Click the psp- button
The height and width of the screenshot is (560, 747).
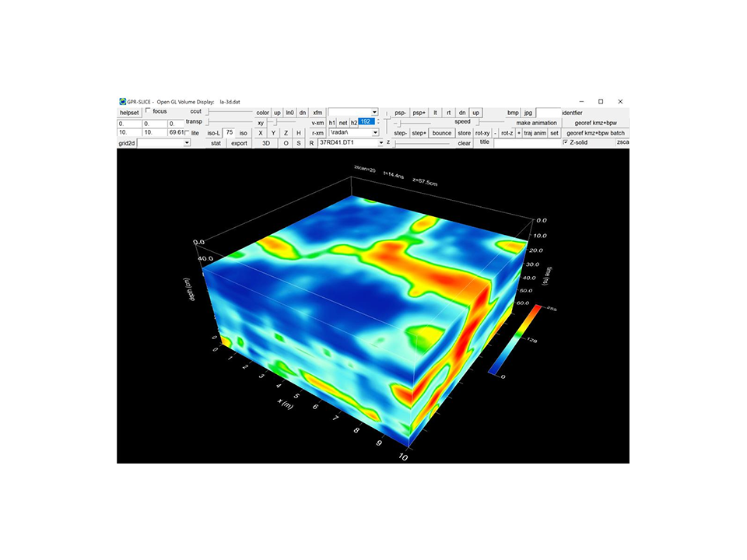400,113
